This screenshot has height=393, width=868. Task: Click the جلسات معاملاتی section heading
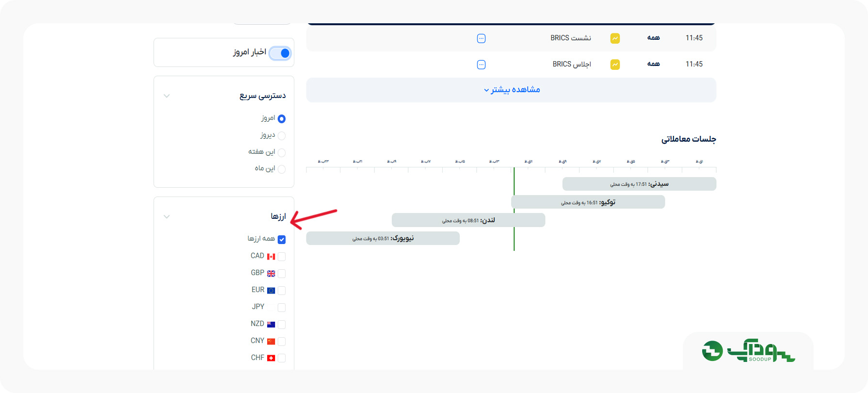coord(689,139)
